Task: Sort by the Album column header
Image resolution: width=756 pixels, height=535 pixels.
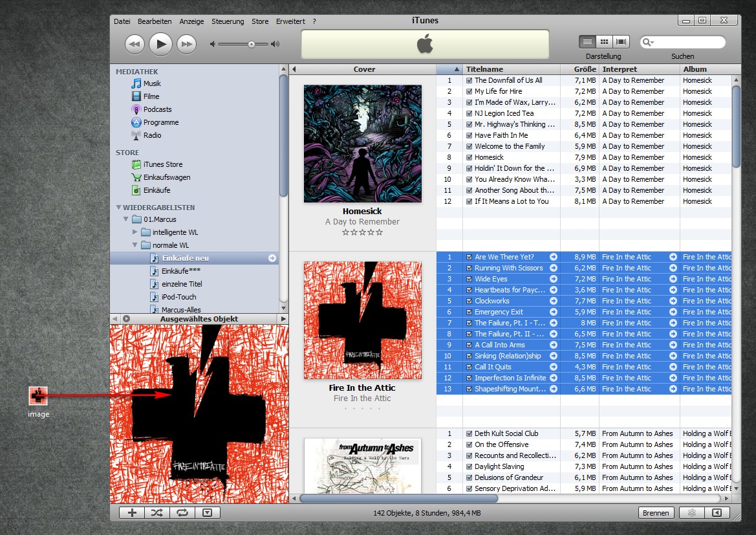Action: tap(709, 69)
